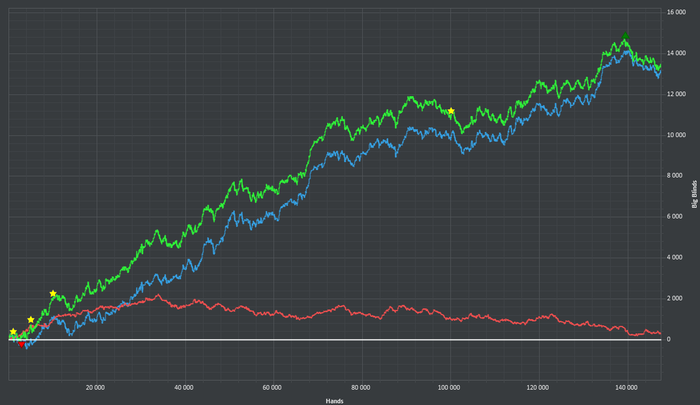Click the red downward triangle low-point marker
The height and width of the screenshot is (405, 700).
pos(21,344)
